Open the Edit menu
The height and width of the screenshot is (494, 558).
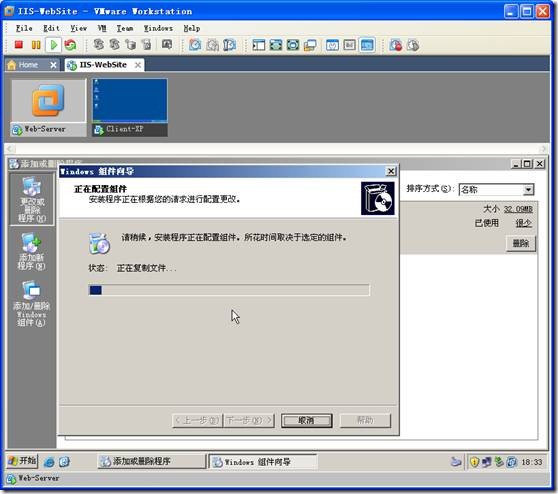click(x=52, y=28)
